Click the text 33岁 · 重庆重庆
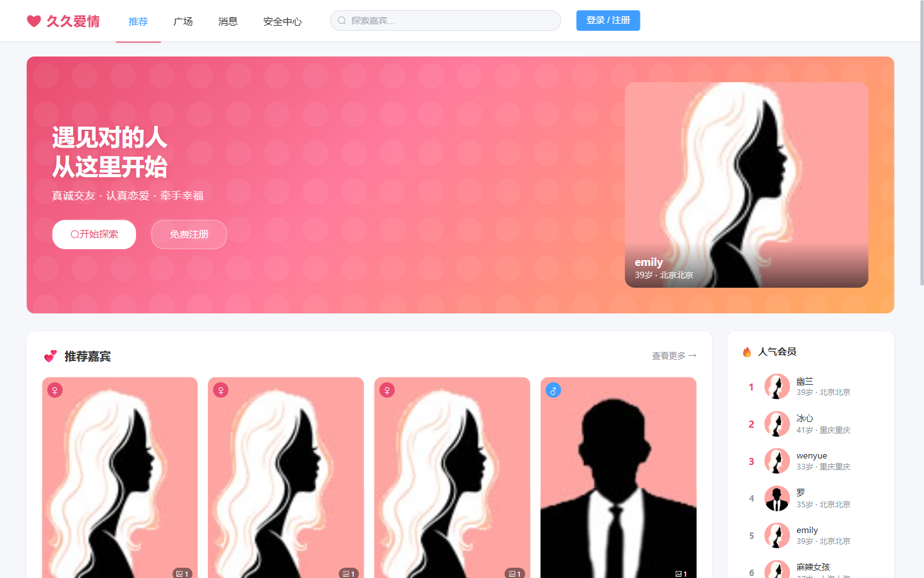The width and height of the screenshot is (924, 578). pyautogui.click(x=823, y=467)
